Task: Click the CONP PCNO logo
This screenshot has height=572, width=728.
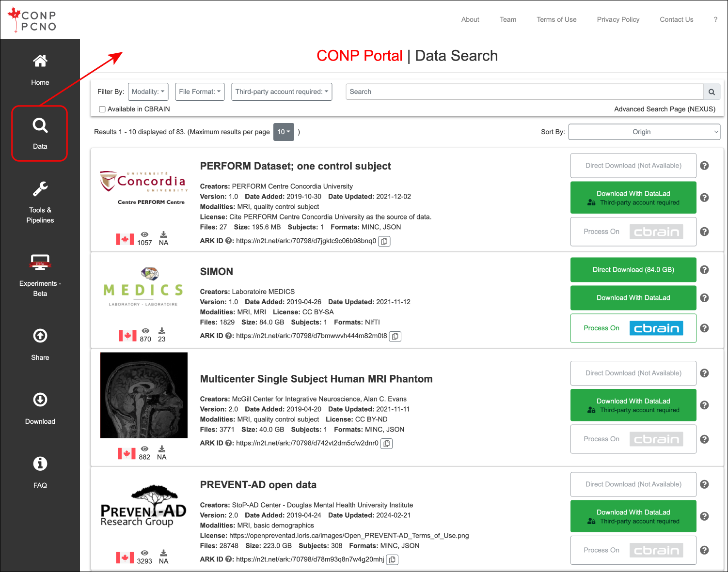Action: click(32, 20)
